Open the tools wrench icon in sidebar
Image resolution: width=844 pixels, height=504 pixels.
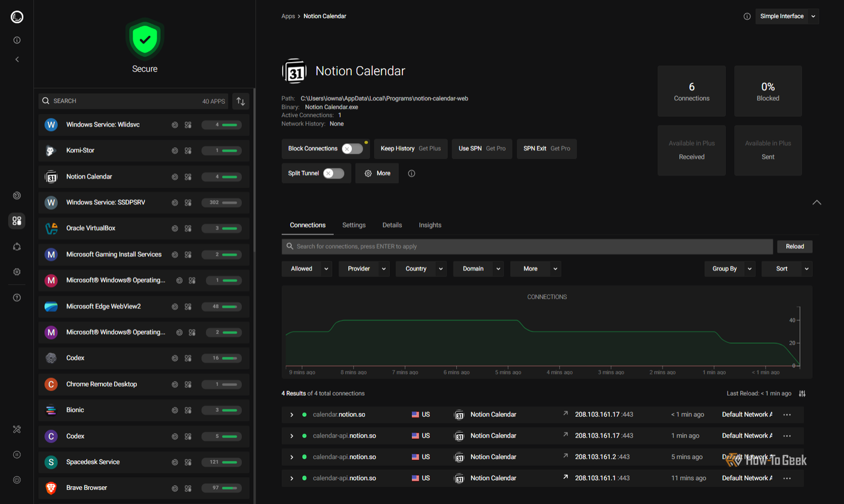(17, 429)
